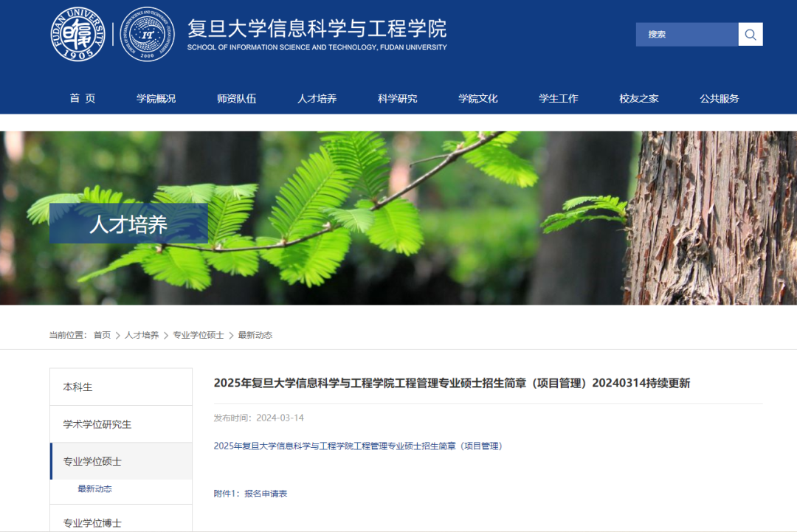797x532 pixels.
Task: Click the Fudan University 1905 seal logo
Action: [77, 34]
